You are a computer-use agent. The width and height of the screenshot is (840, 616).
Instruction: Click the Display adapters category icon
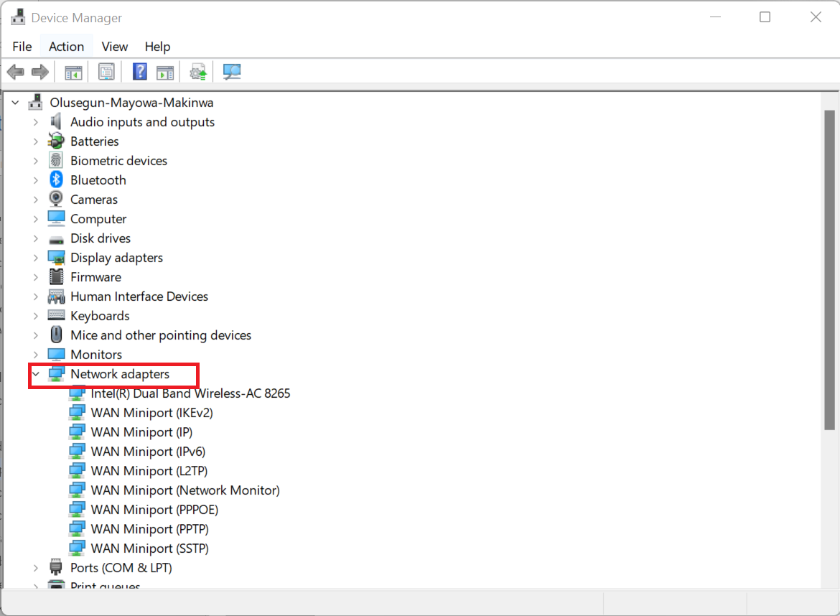[x=56, y=258]
